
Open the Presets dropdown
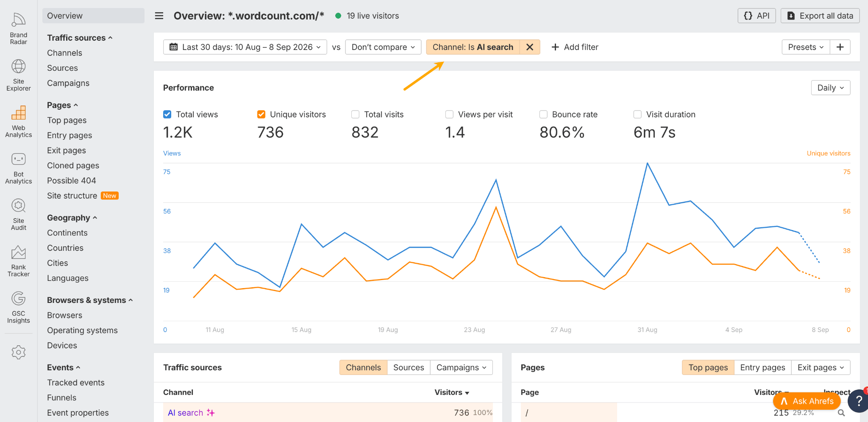pos(806,47)
